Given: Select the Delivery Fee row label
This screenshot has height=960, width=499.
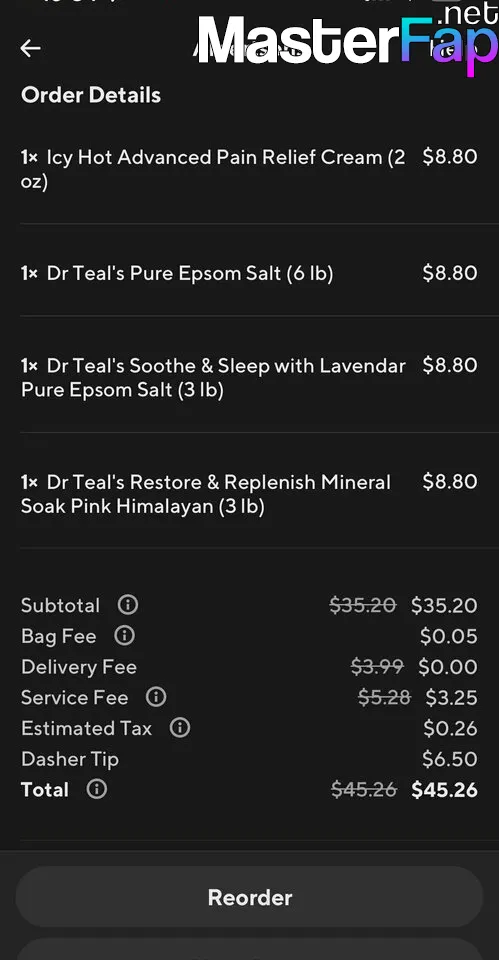Looking at the screenshot, I should pos(79,667).
